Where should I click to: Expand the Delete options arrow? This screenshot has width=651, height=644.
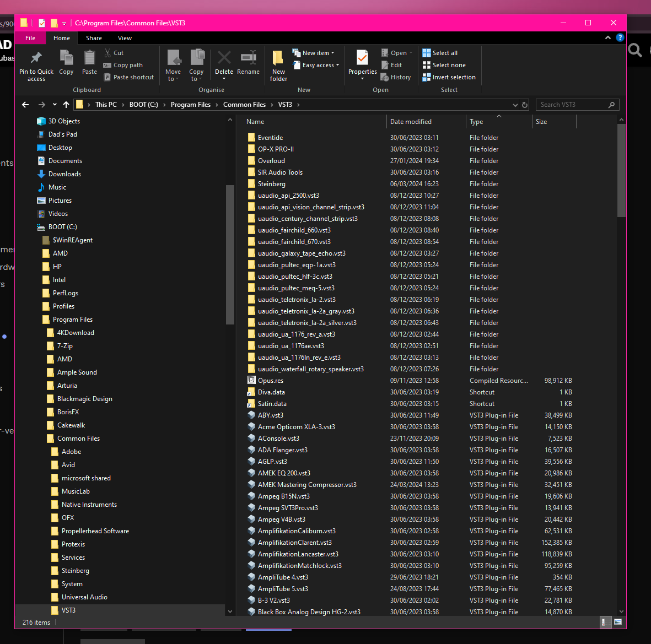[x=224, y=79]
